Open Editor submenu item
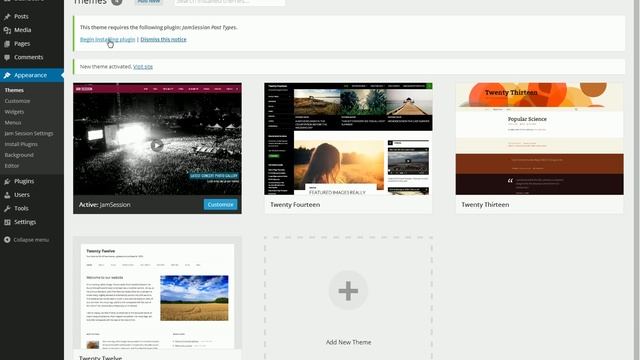640x360 pixels. tap(12, 166)
